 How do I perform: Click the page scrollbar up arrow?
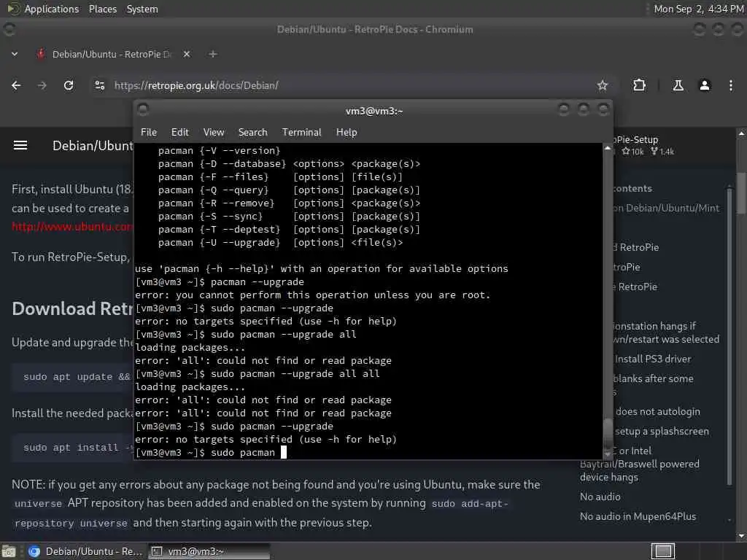741,134
